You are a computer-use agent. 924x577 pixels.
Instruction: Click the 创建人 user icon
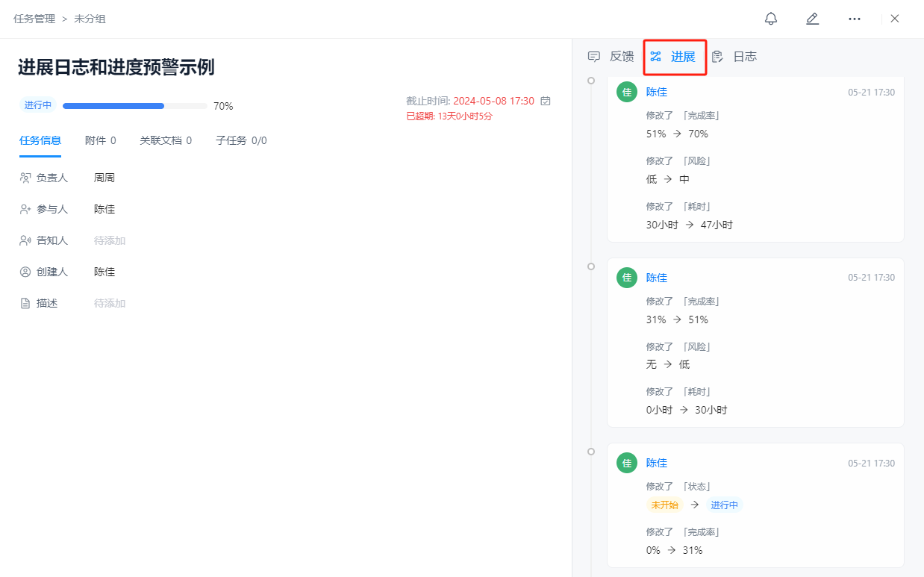[25, 272]
